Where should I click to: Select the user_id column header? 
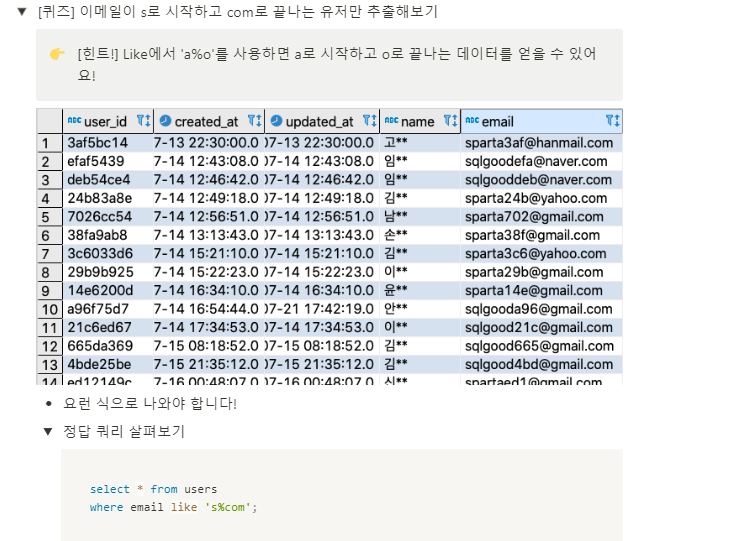point(108,121)
